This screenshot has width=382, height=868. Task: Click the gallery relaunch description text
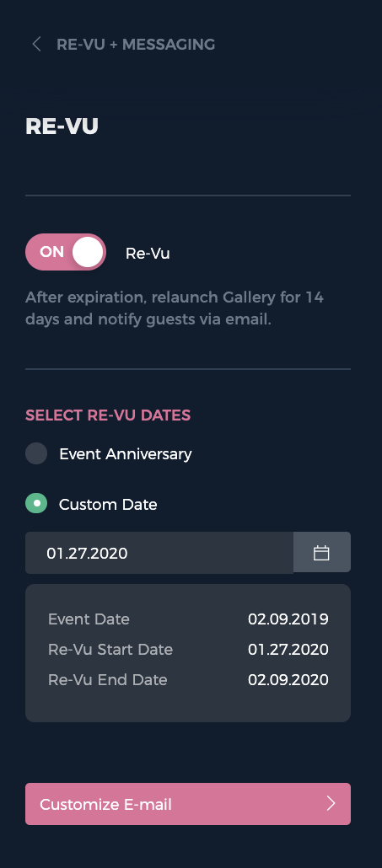[x=175, y=308]
